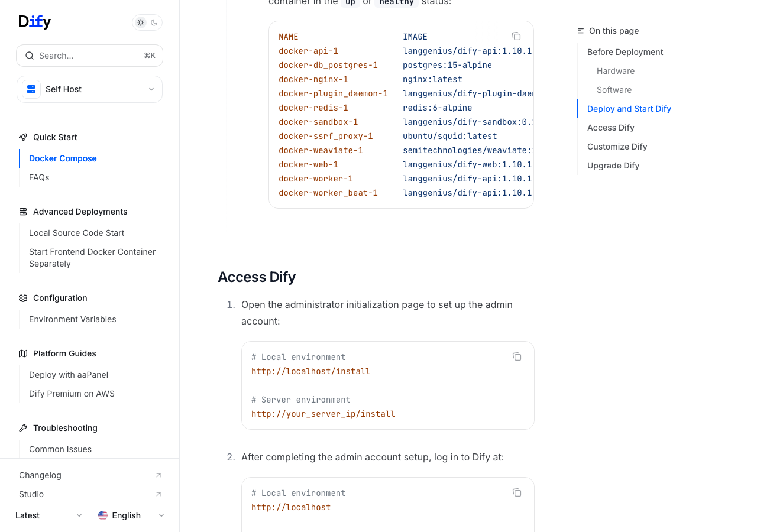Click the Search input field
Screen dimensions: 757x532
pos(89,56)
